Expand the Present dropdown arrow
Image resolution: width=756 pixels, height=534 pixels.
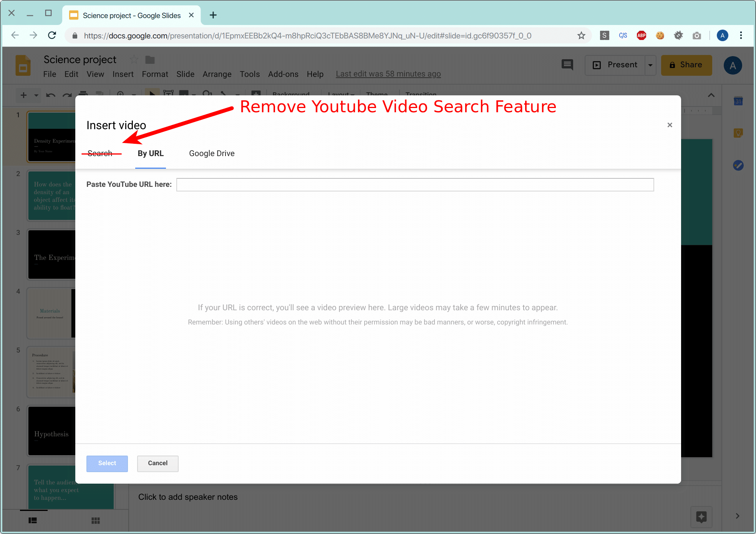[x=650, y=65]
